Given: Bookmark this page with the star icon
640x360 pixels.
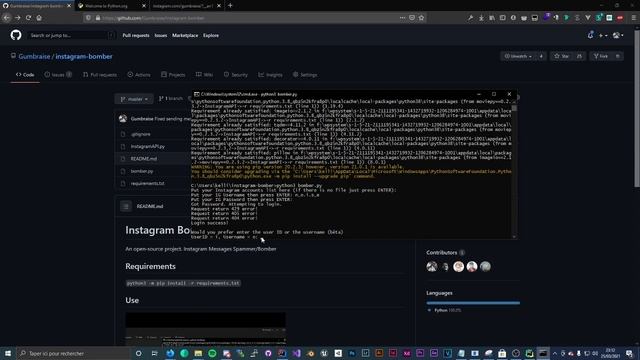Looking at the screenshot, I should pos(421,18).
